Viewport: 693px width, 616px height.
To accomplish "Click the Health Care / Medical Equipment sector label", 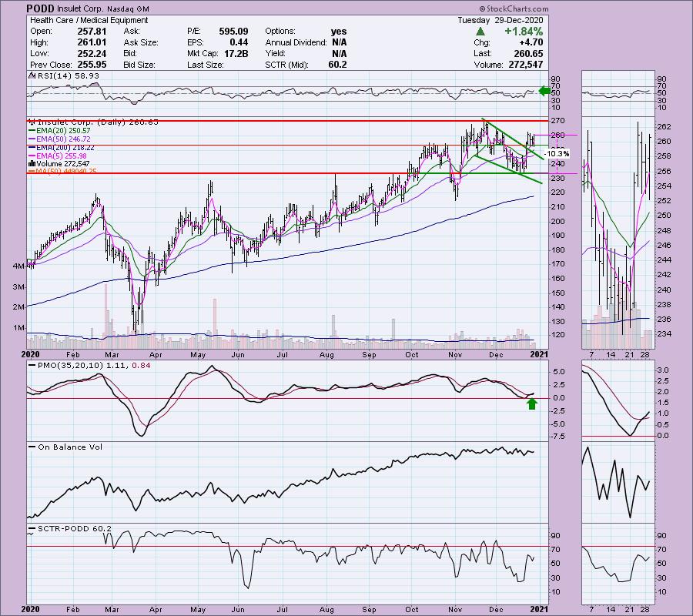I will click(89, 20).
